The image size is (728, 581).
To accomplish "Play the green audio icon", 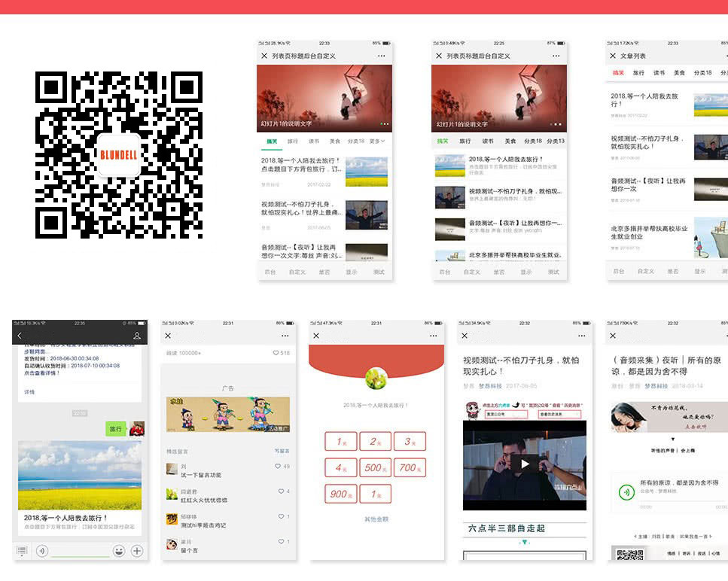I will tap(625, 492).
